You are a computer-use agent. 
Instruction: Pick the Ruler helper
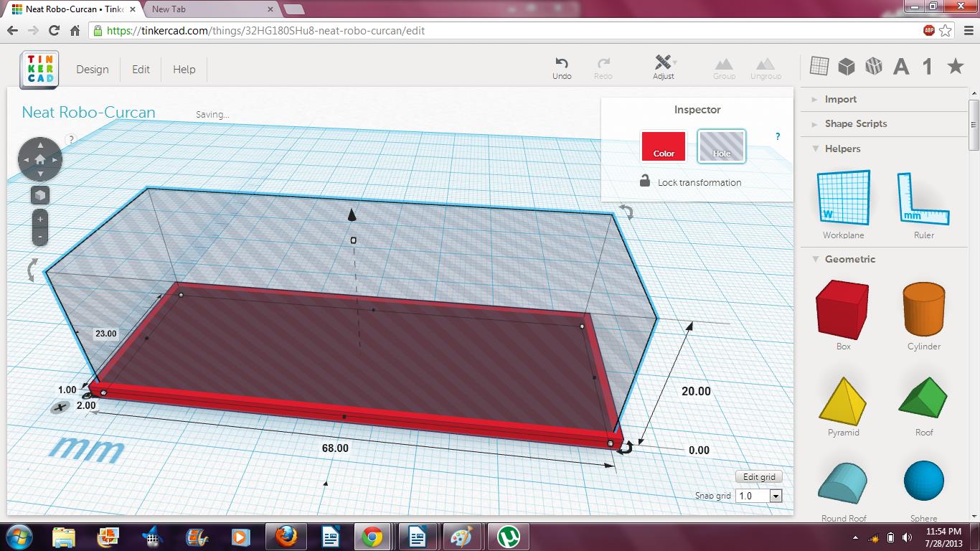pyautogui.click(x=924, y=204)
